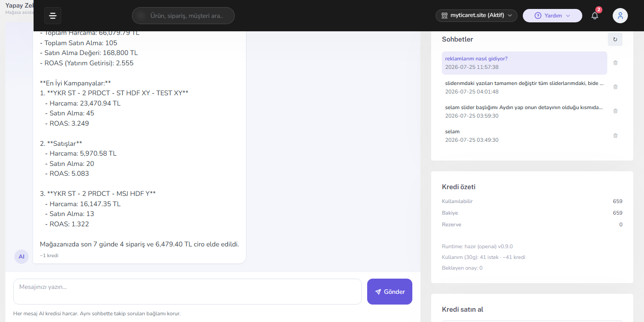Click the Sohbetler panel heading
644x322 pixels.
(x=458, y=39)
